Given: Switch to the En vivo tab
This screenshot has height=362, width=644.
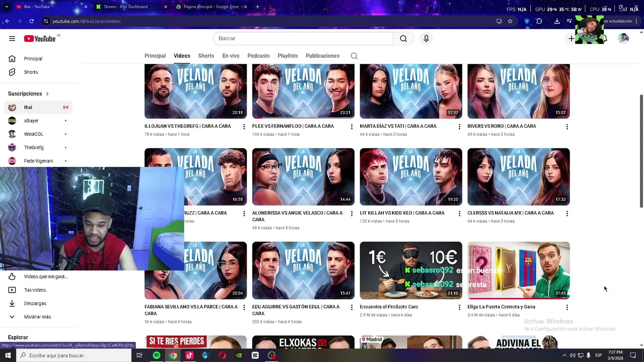Looking at the screenshot, I should coord(231,56).
